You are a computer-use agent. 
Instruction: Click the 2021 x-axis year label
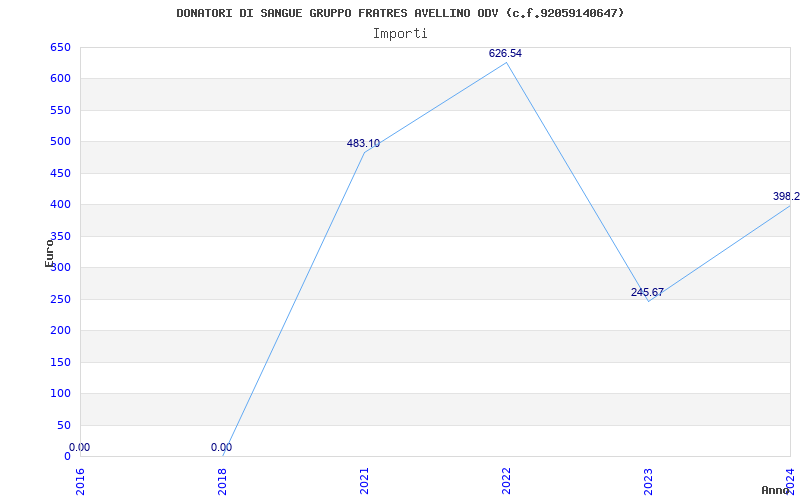pyautogui.click(x=364, y=482)
